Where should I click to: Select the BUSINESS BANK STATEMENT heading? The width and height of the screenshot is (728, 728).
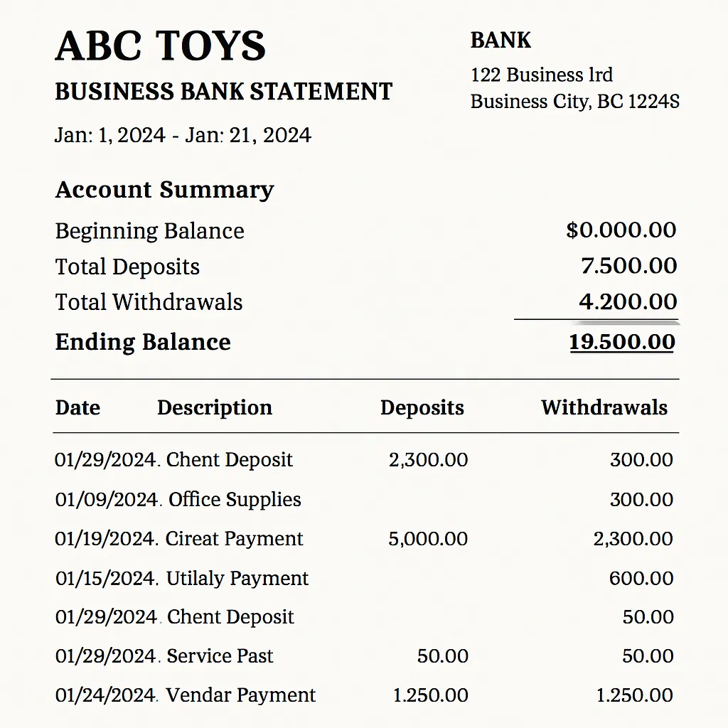point(224,91)
